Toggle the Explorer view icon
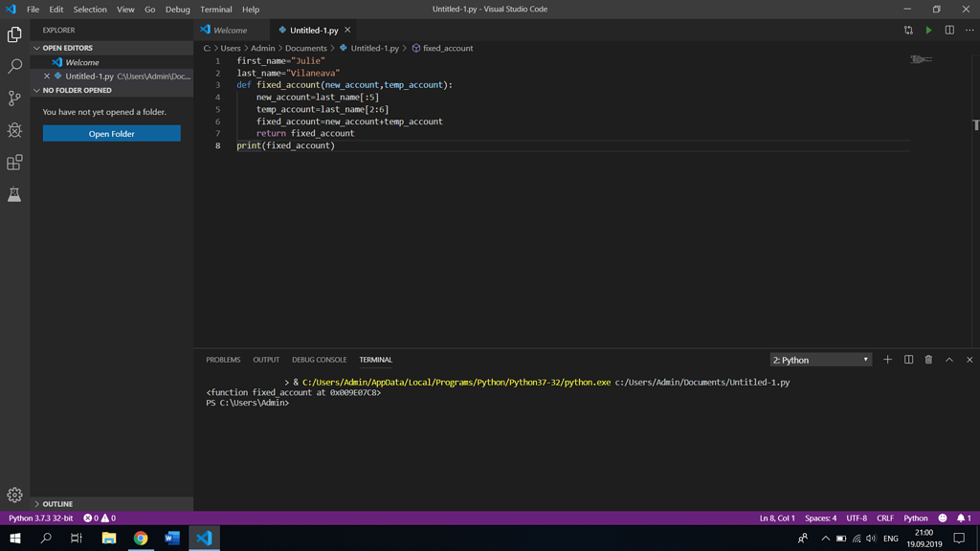 tap(14, 34)
